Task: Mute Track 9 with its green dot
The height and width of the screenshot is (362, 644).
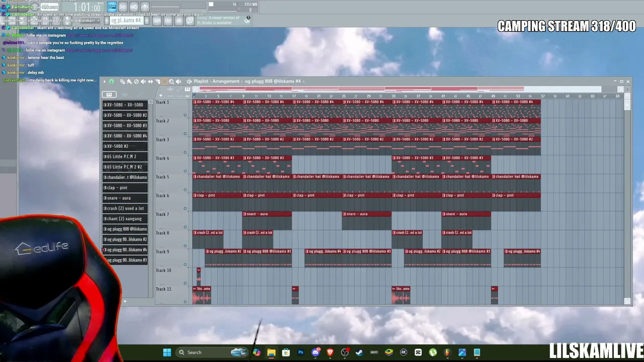Action: pyautogui.click(x=185, y=264)
